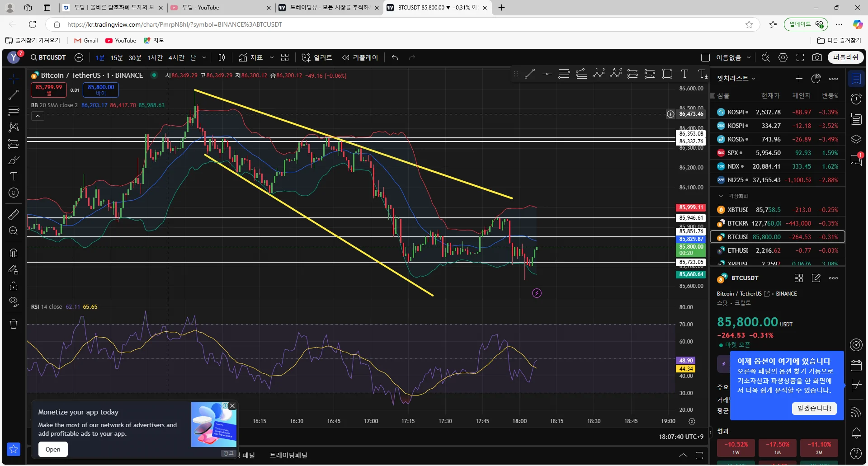The image size is (868, 466).
Task: Open the 트레이딩패널 tab
Action: 288,455
